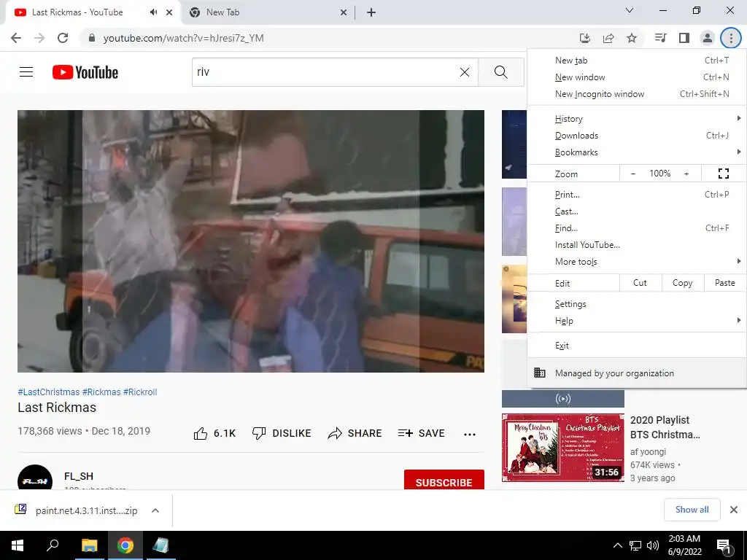Save video to playlist with SAVE
This screenshot has width=747, height=560.
coord(422,433)
